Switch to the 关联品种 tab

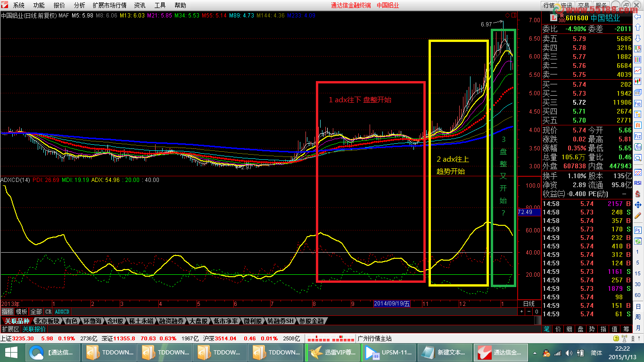[17, 321]
